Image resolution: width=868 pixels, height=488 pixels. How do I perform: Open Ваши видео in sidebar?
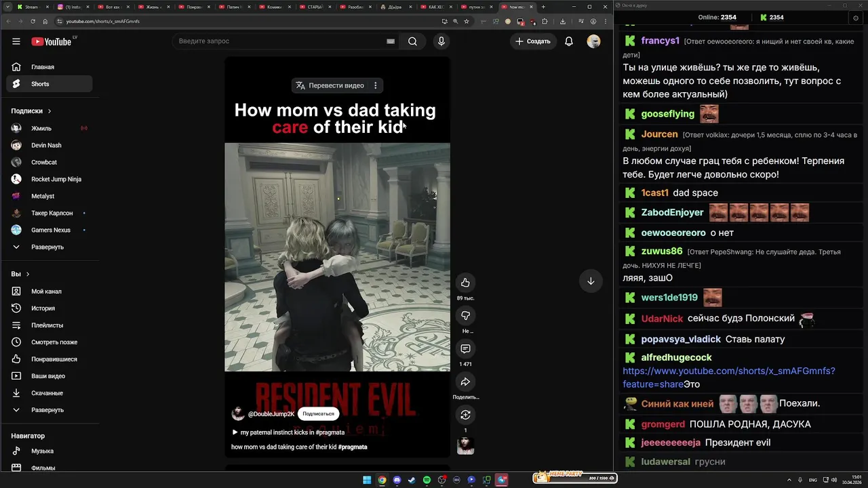(x=50, y=376)
